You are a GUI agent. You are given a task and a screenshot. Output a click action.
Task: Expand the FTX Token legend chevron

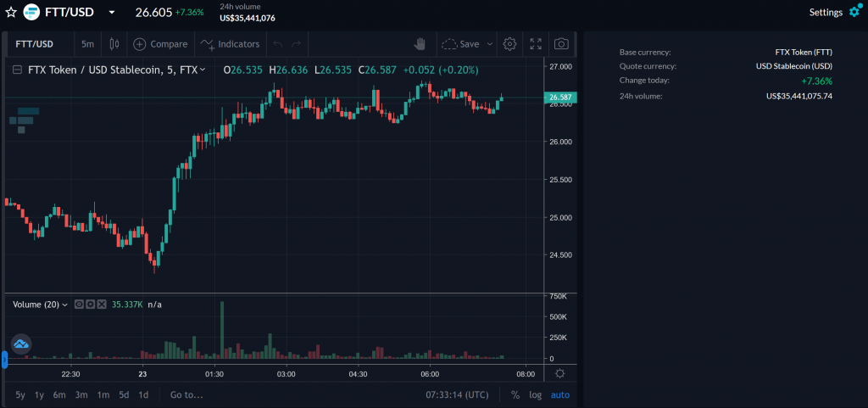point(203,70)
